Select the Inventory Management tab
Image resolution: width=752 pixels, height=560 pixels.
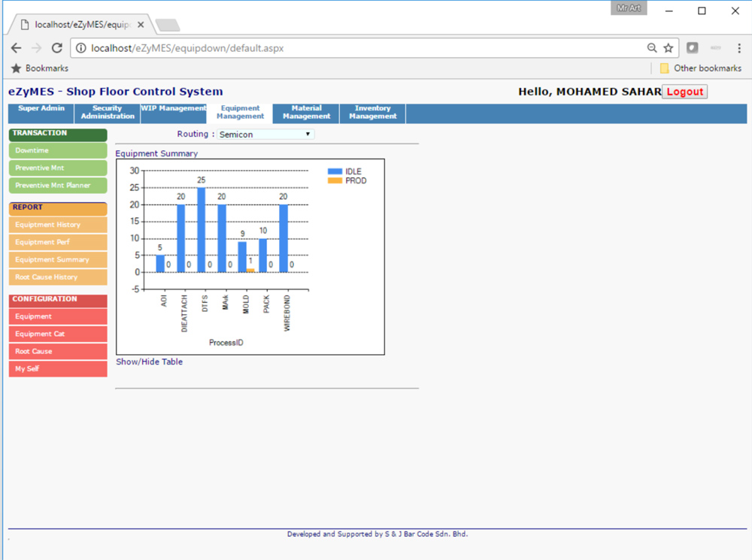372,113
